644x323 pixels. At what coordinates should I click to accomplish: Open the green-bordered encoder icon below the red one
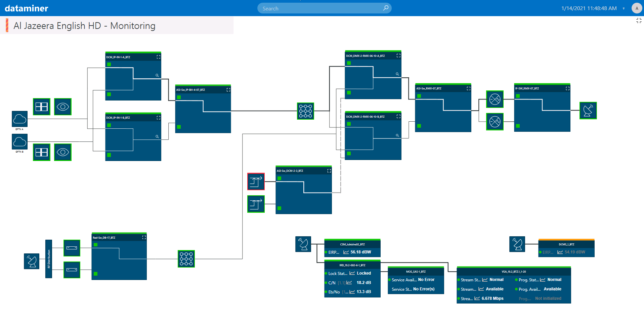(256, 204)
